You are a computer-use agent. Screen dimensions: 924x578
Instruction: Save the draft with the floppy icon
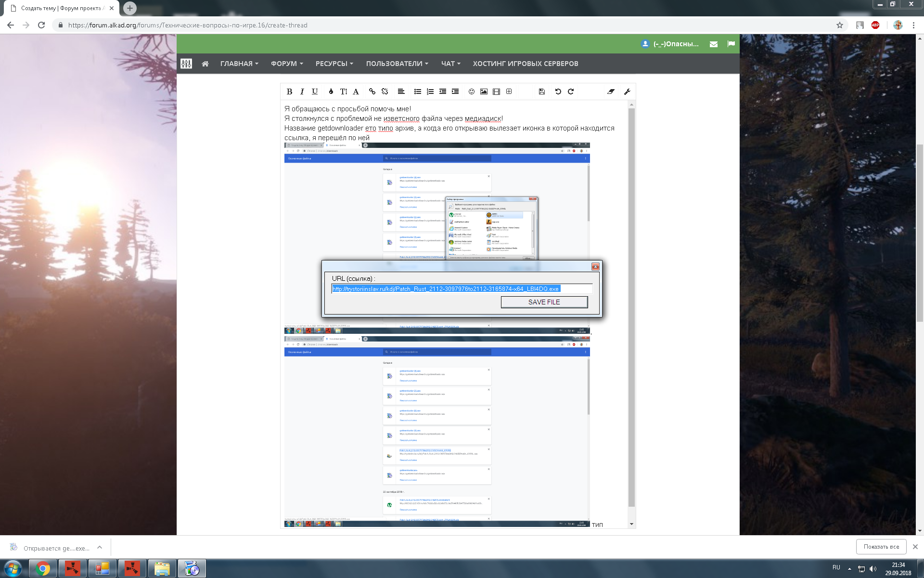541,92
